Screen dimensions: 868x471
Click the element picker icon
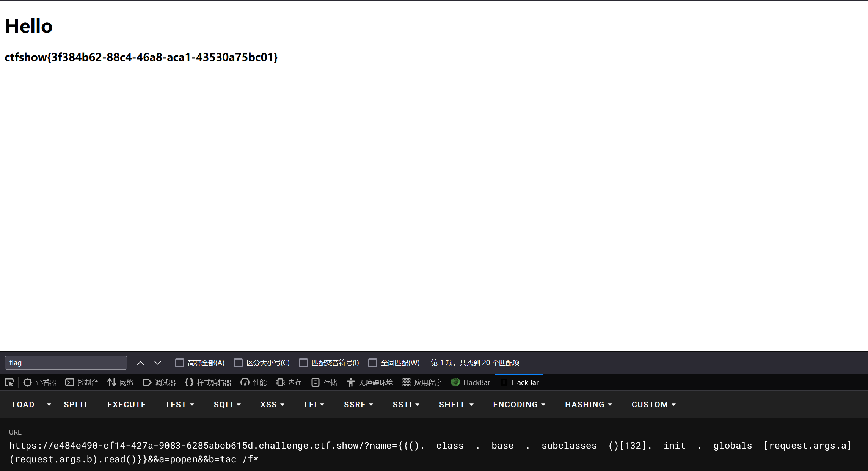pyautogui.click(x=9, y=382)
